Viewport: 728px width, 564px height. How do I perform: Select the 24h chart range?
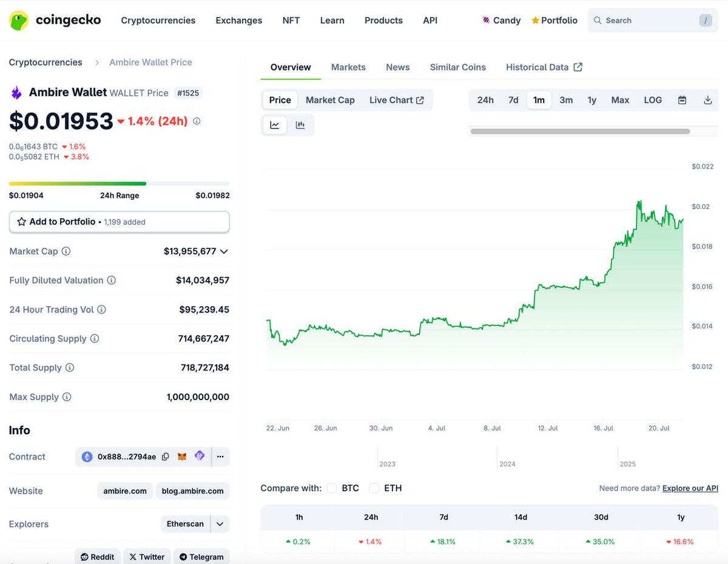(x=485, y=100)
